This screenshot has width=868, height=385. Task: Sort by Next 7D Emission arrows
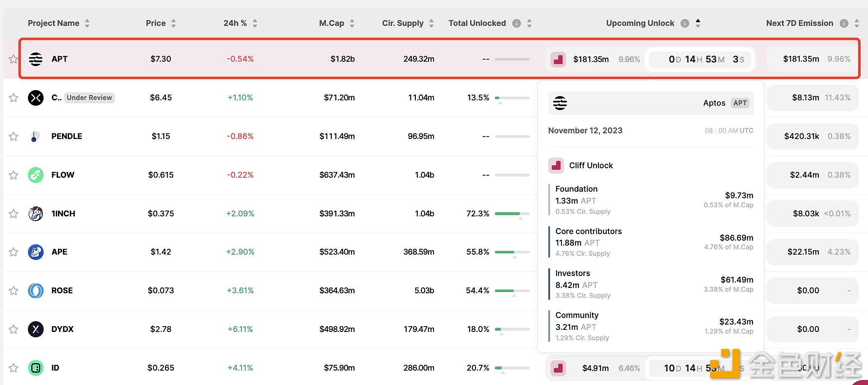pos(857,23)
